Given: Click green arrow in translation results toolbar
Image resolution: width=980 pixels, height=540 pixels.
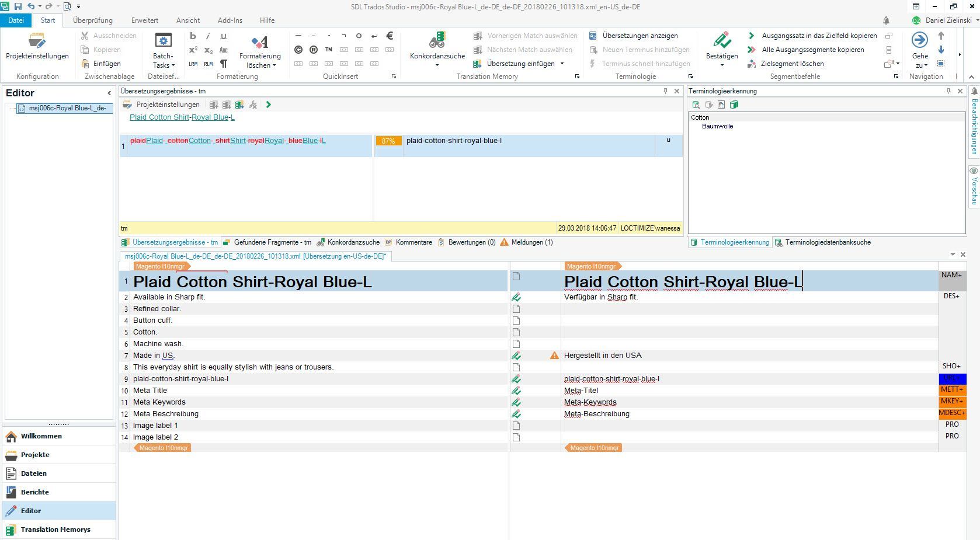Looking at the screenshot, I should [x=269, y=104].
